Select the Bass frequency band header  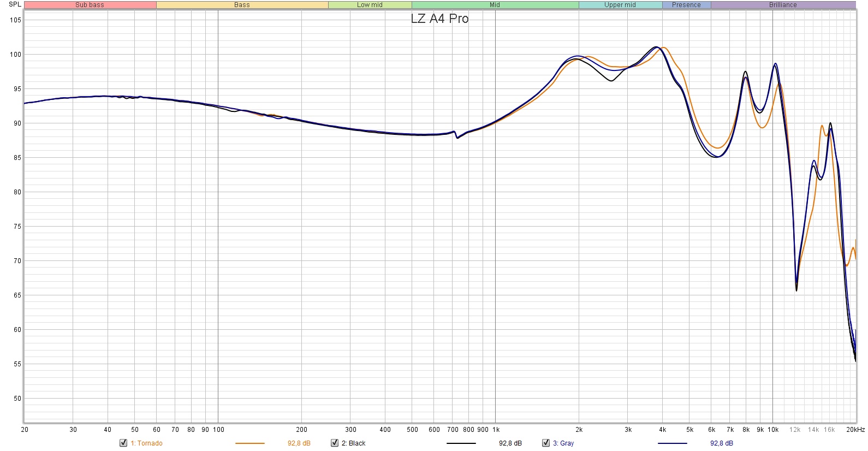pyautogui.click(x=242, y=5)
